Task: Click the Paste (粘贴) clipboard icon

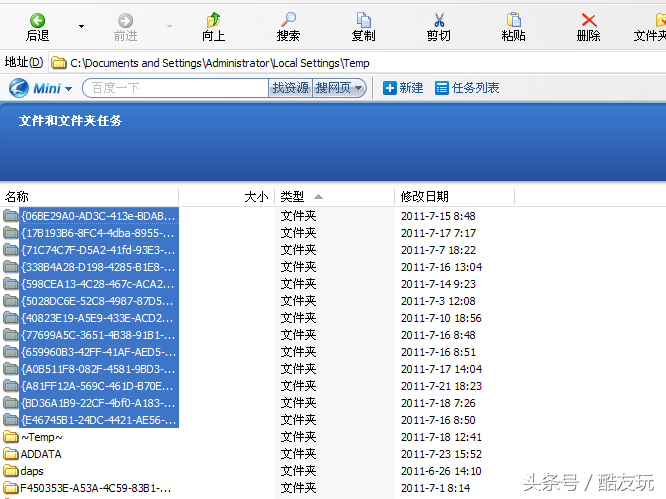Action: [514, 20]
